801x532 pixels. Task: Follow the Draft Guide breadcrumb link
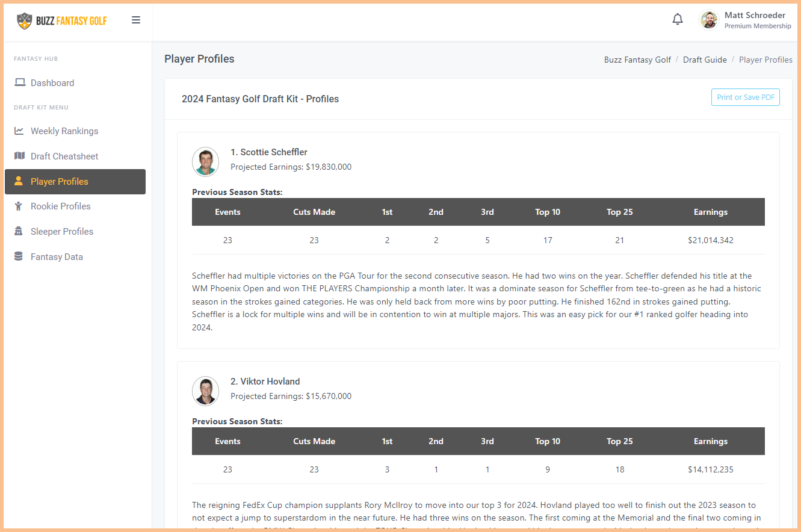point(705,60)
